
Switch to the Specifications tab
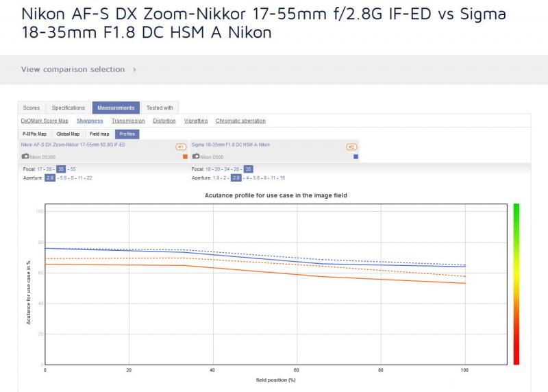68,108
